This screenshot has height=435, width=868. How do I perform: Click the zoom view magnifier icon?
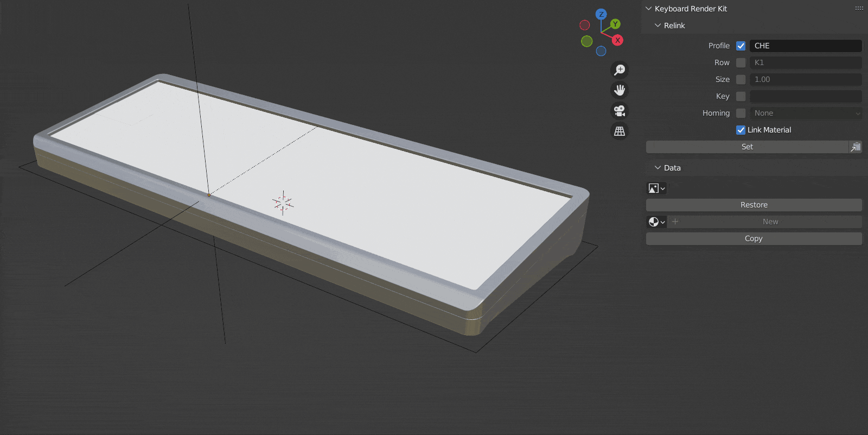coord(620,70)
